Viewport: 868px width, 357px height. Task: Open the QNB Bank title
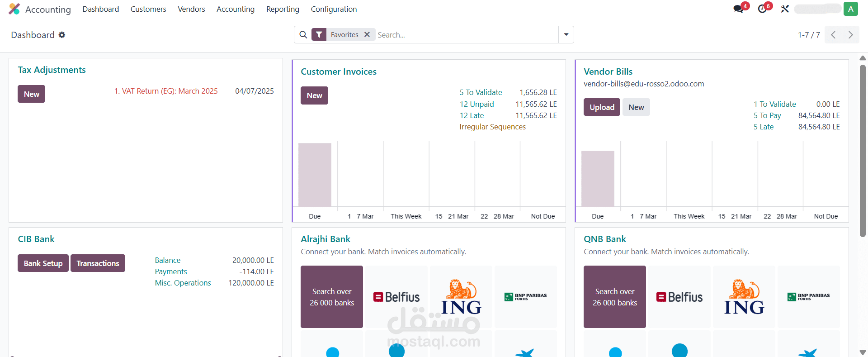click(605, 239)
